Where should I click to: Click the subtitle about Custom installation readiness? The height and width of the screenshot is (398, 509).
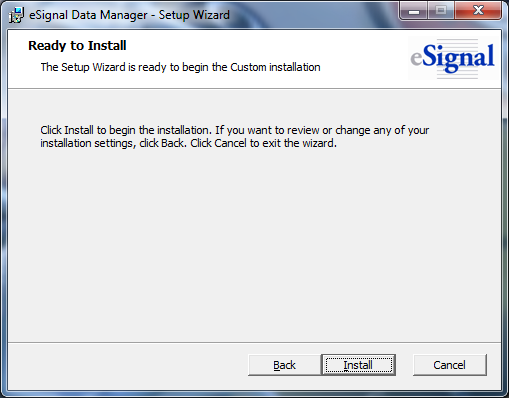point(180,67)
